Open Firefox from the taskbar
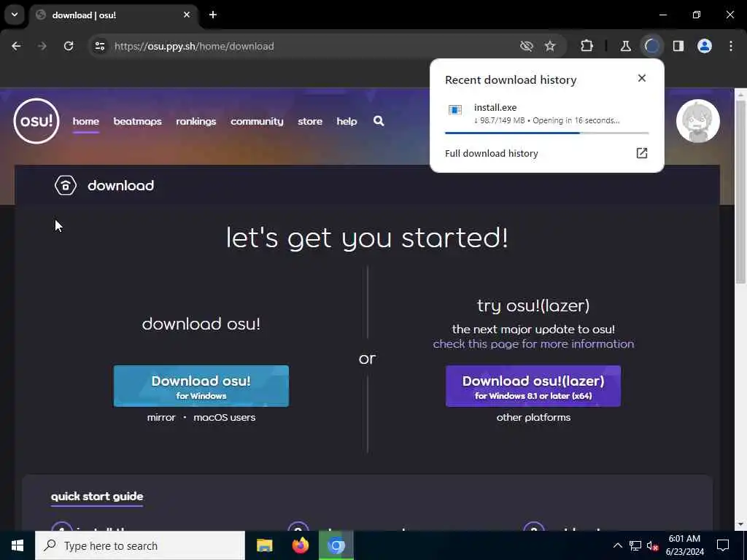Screen dimensions: 747x560 coord(300,545)
